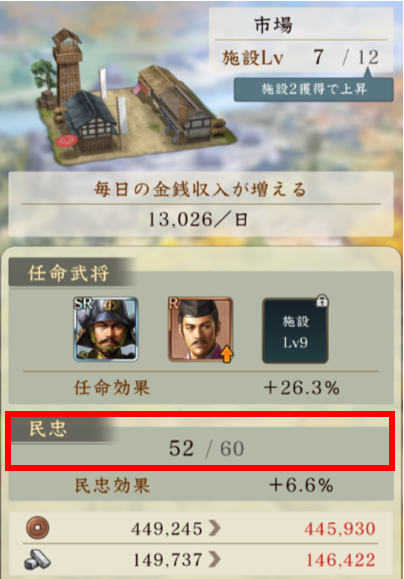This screenshot has width=404, height=579.
Task: Click the 民忠 52 / 60 value
Action: [x=206, y=449]
